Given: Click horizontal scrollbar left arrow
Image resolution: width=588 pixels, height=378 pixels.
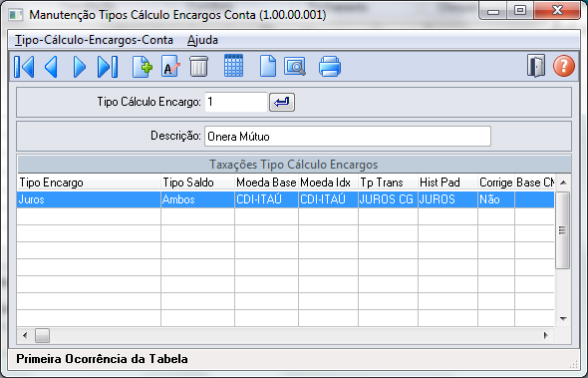Looking at the screenshot, I should 25,335.
